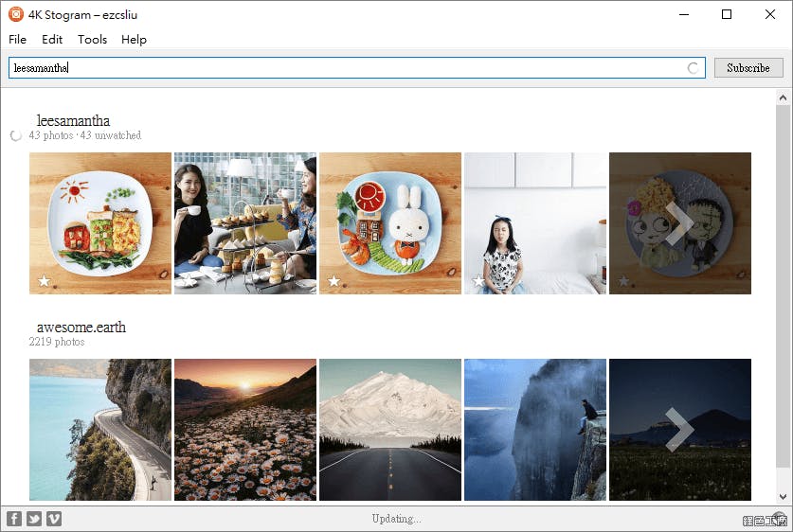Click star icon on the sun breakfast plate photo
The width and height of the screenshot is (793, 532).
click(44, 281)
